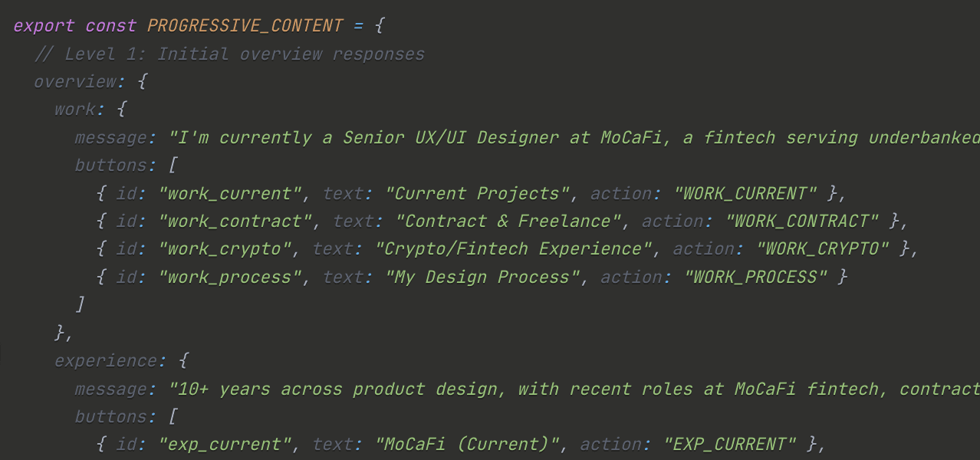Click the "Contract & Freelance" text string
This screenshot has height=460, width=980.
(508, 222)
